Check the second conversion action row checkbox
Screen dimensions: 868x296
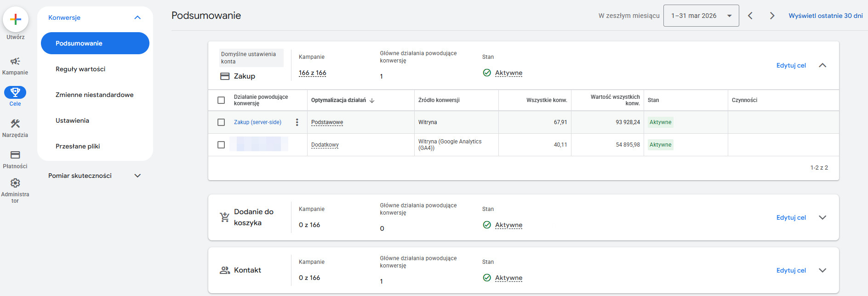(221, 145)
